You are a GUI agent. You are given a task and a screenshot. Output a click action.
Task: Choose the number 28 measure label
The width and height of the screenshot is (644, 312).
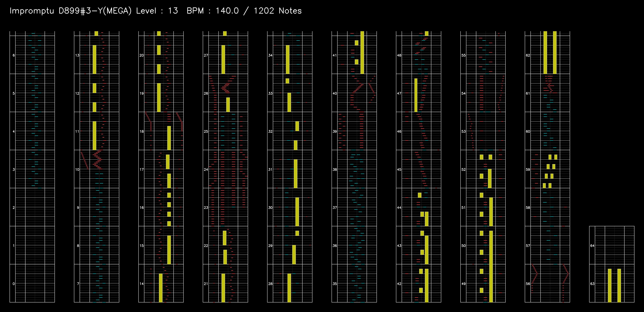(270, 283)
